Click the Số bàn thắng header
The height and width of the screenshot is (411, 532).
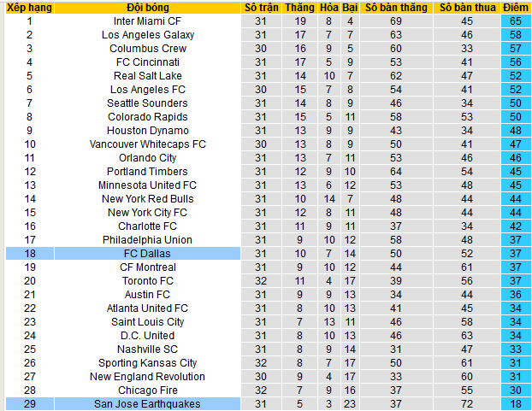tap(395, 7)
